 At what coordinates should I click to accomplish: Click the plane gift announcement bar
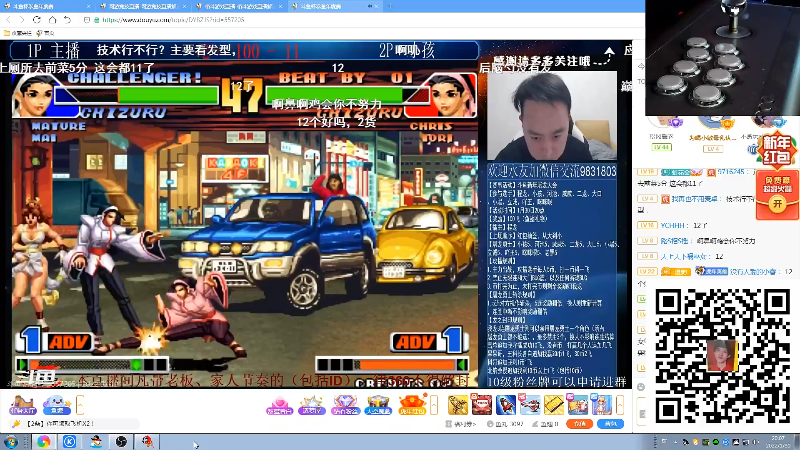click(74, 423)
